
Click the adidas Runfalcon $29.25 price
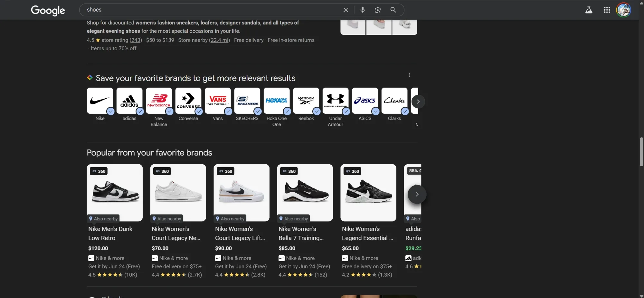413,248
